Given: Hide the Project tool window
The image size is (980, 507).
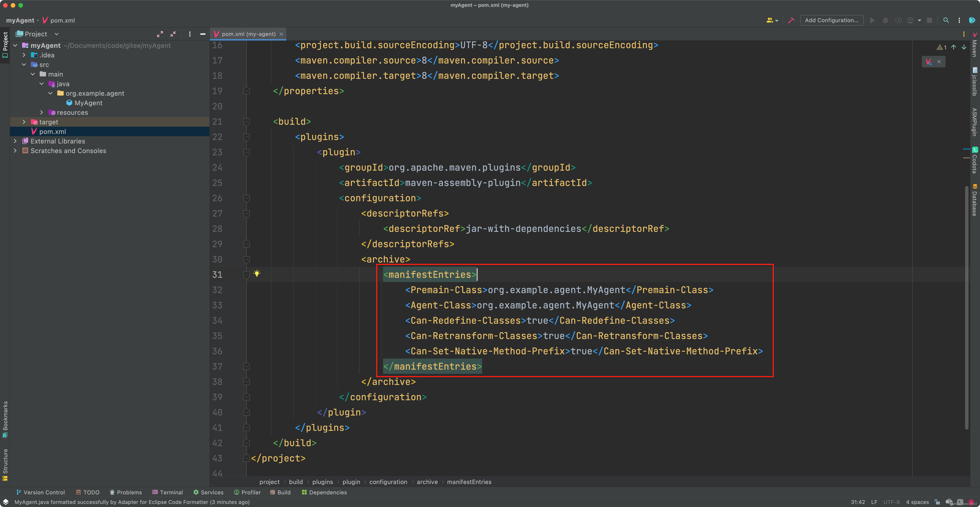Looking at the screenshot, I should (203, 34).
